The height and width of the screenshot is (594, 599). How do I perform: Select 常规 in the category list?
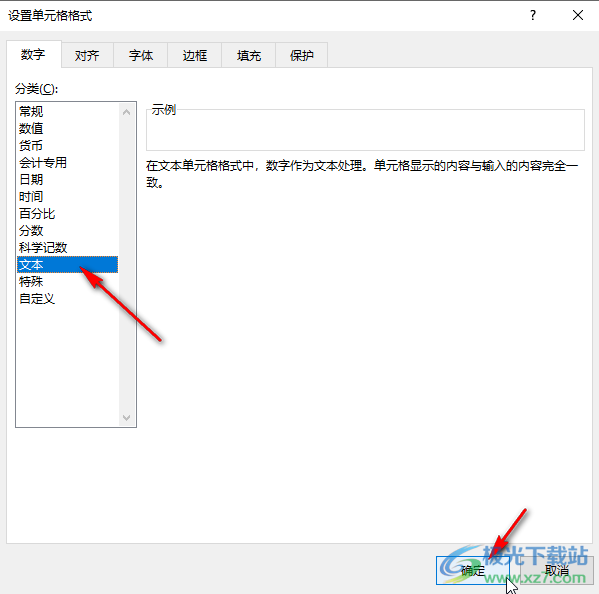68,111
